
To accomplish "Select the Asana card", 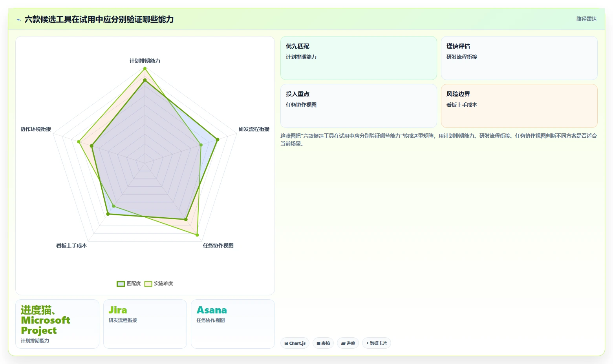I will (x=233, y=324).
